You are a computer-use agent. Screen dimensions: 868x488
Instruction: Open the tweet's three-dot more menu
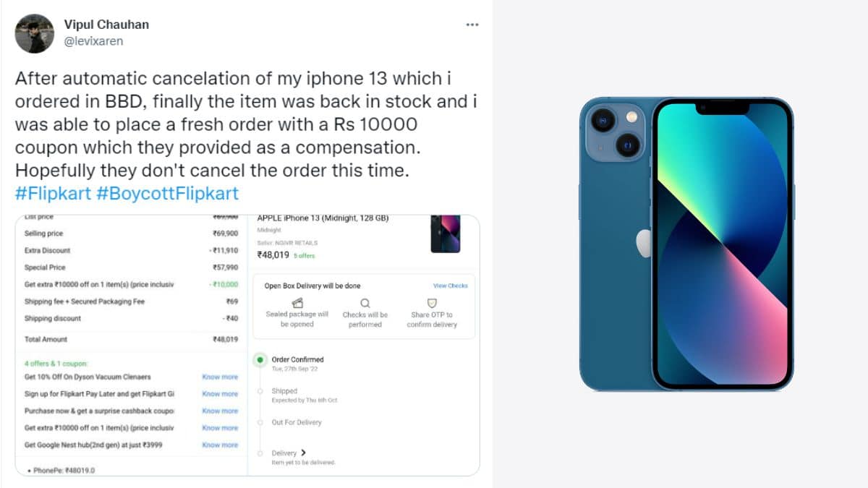tap(472, 25)
